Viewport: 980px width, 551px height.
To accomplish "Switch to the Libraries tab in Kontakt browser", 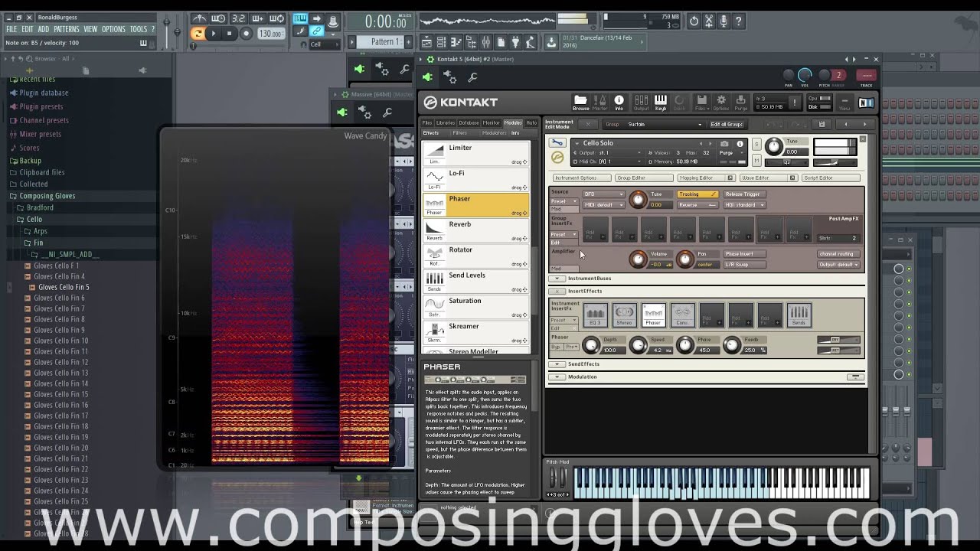I will [445, 122].
